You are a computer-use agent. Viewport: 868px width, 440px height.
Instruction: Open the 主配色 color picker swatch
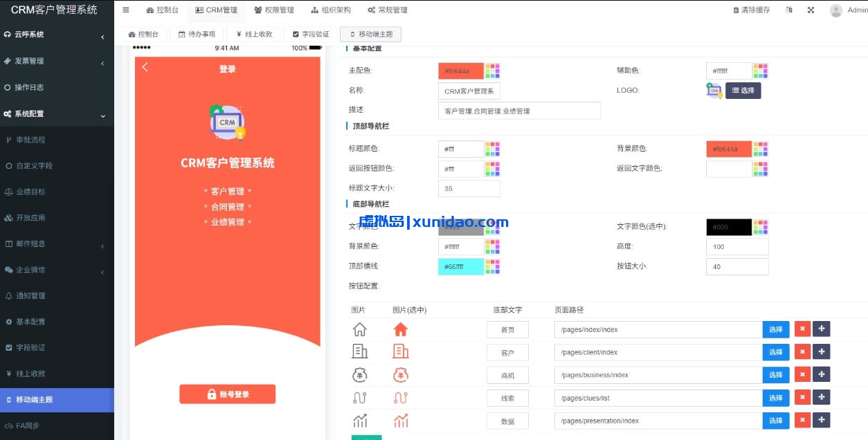[x=493, y=70]
